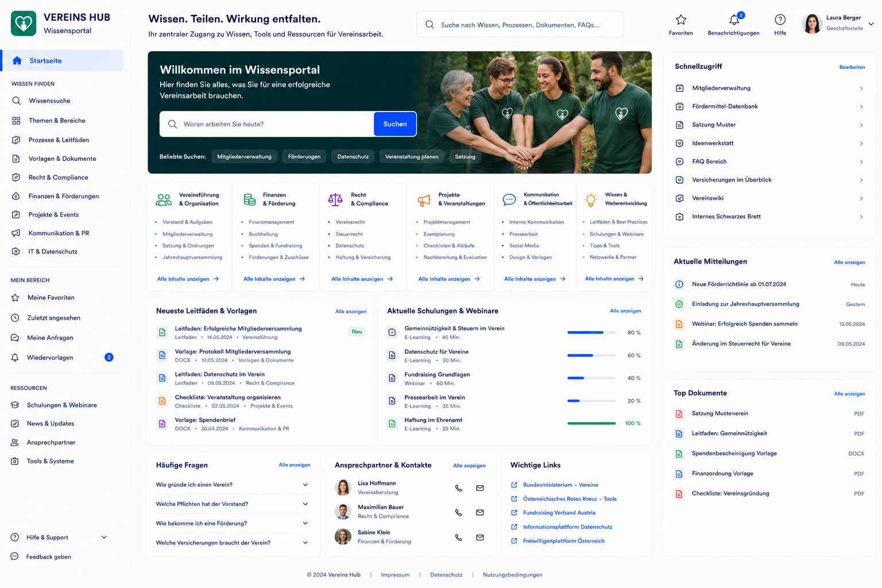
Task: Email Lisa Hoffmann via envelope icon
Action: point(479,488)
